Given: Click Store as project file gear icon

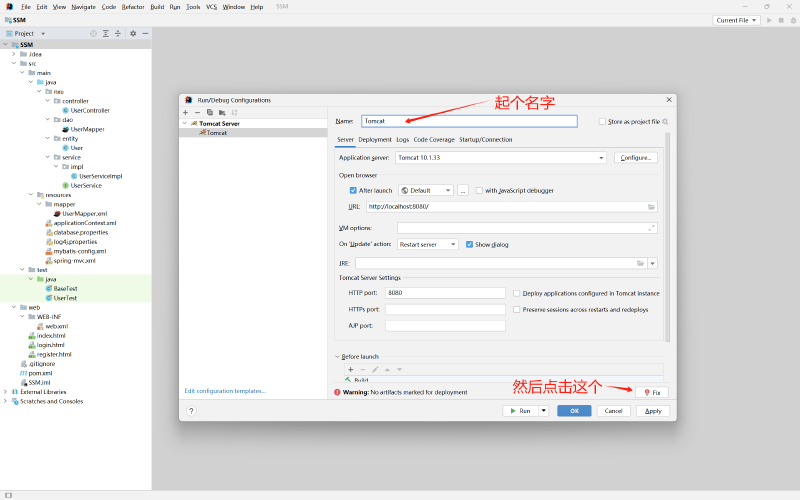Looking at the screenshot, I should [665, 121].
